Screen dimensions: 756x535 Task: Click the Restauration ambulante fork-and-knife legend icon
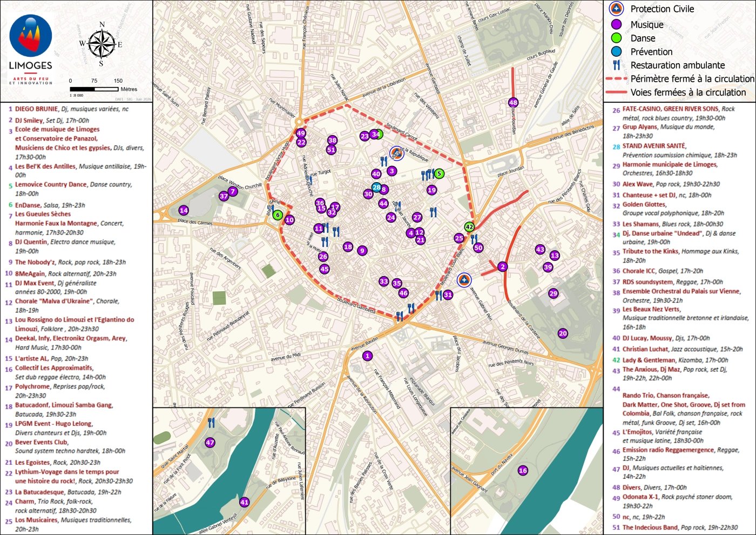click(x=616, y=65)
